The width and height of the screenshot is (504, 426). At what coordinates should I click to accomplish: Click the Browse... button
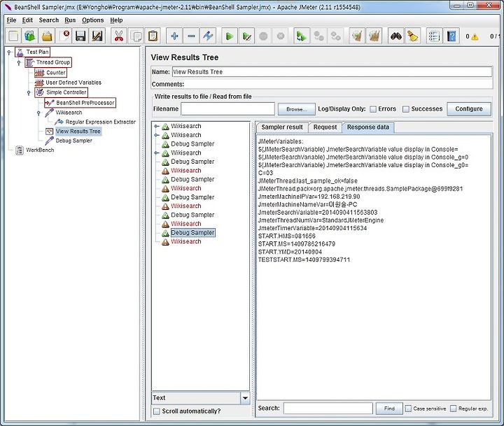[x=296, y=109]
